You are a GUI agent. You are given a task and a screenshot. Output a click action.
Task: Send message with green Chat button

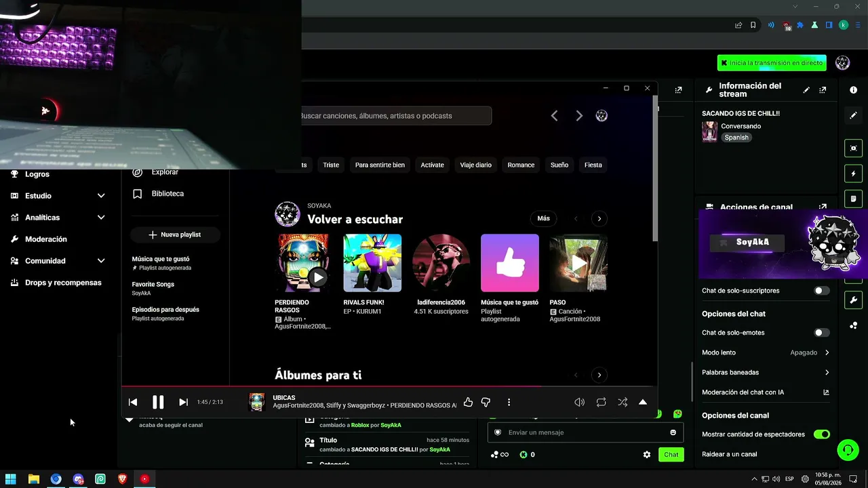(x=671, y=455)
